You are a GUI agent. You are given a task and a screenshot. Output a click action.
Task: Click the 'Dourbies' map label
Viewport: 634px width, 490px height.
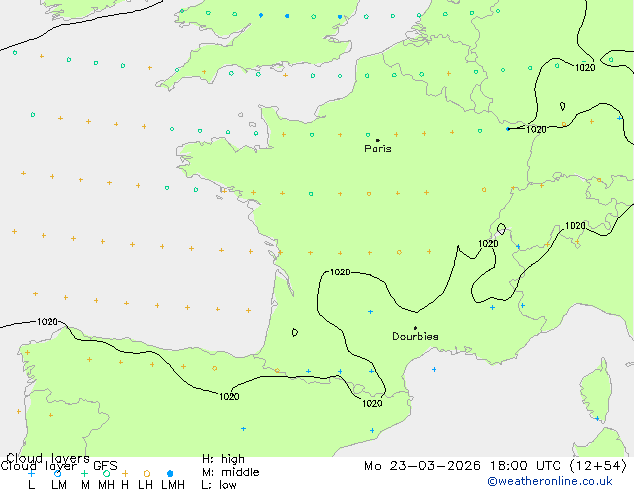point(415,336)
